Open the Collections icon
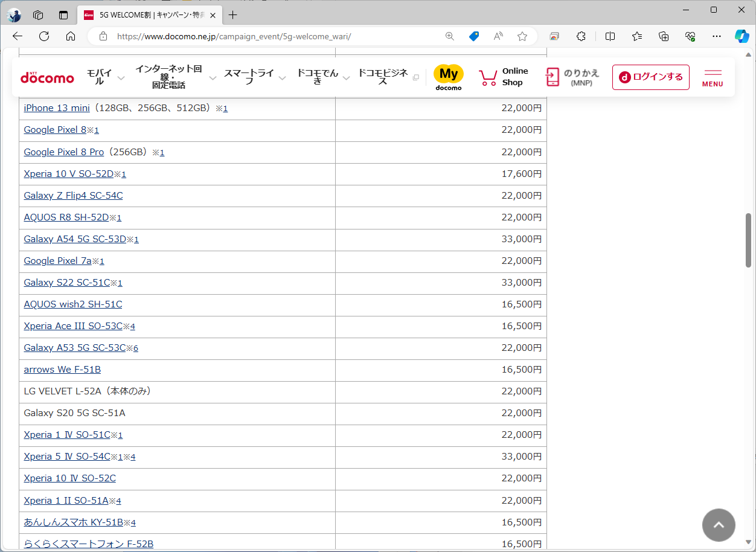This screenshot has width=756, height=552. point(664,36)
